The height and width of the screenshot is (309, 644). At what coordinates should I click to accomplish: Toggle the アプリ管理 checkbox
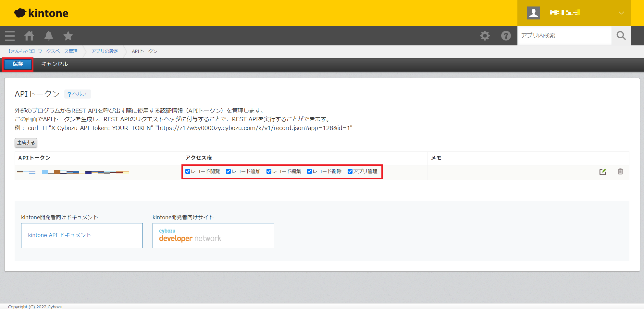pos(350,172)
